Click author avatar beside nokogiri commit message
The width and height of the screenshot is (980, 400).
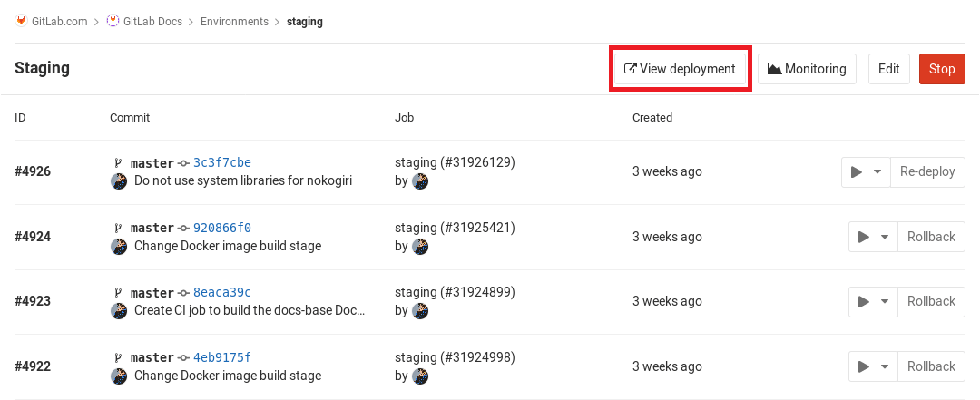coord(118,180)
